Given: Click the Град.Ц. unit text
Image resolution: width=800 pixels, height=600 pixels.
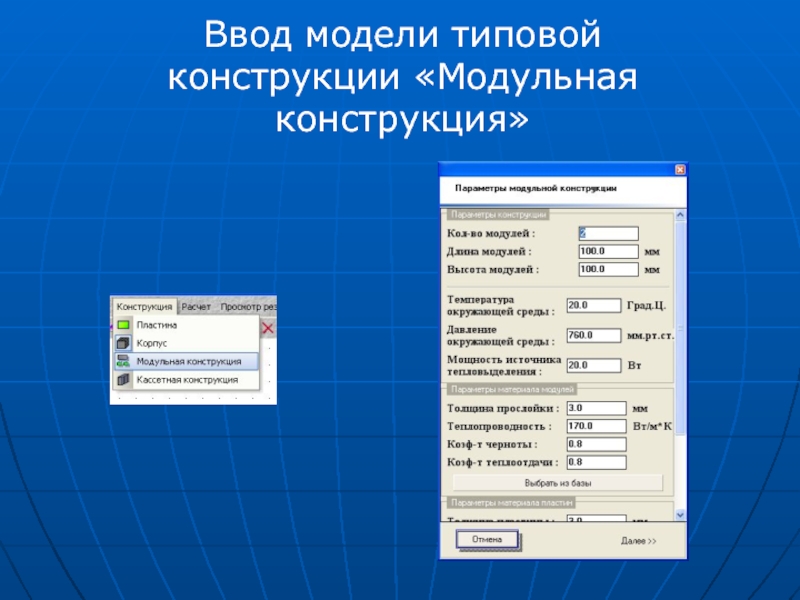Looking at the screenshot, I should (x=646, y=306).
